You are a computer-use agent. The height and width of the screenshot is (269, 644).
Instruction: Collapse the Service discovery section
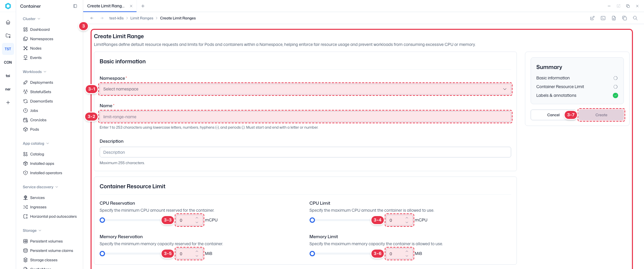(x=40, y=187)
